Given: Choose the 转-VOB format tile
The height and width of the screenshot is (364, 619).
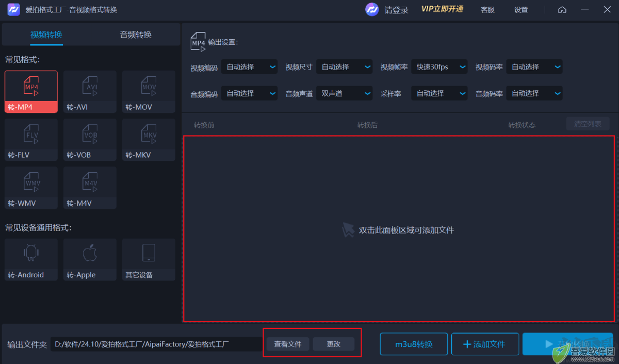Looking at the screenshot, I should pyautogui.click(x=90, y=140).
